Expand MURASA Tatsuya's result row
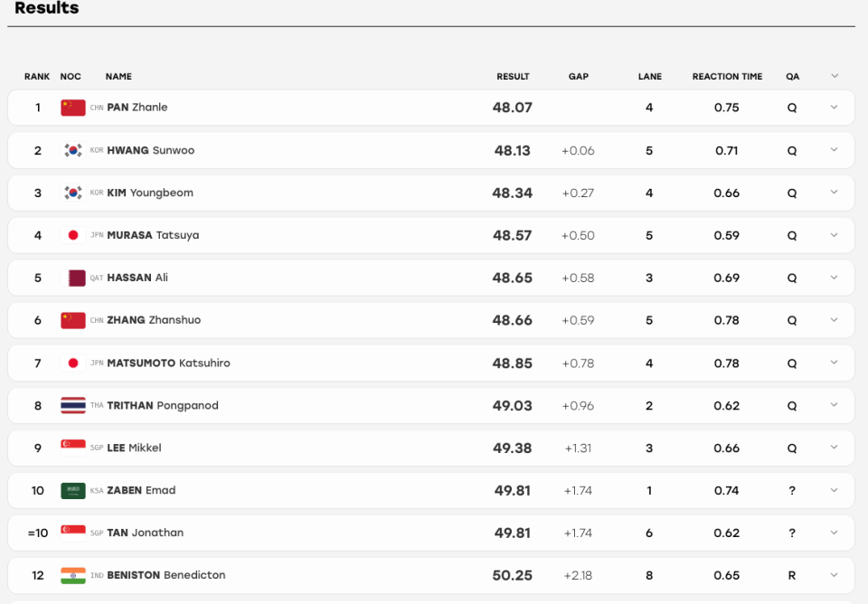This screenshot has width=868, height=604. pyautogui.click(x=835, y=235)
